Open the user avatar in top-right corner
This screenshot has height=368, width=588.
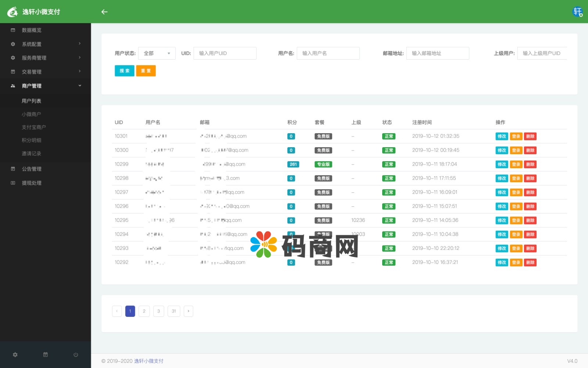577,12
